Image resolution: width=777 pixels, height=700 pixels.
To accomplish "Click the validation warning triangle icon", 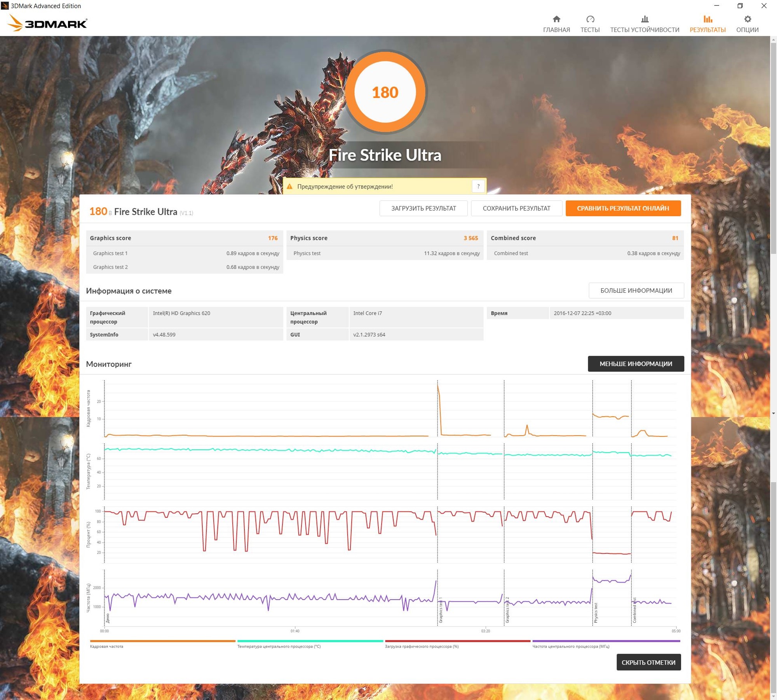I will pyautogui.click(x=289, y=187).
